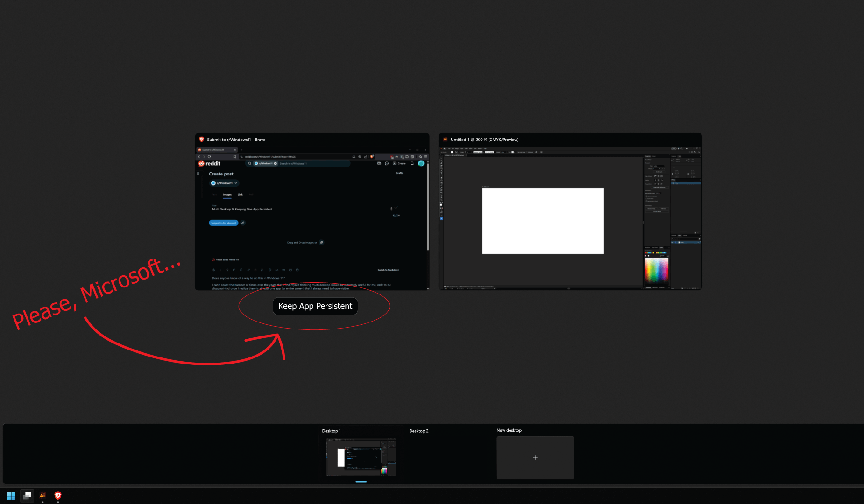Click the Task View taskbar icon

27,496
